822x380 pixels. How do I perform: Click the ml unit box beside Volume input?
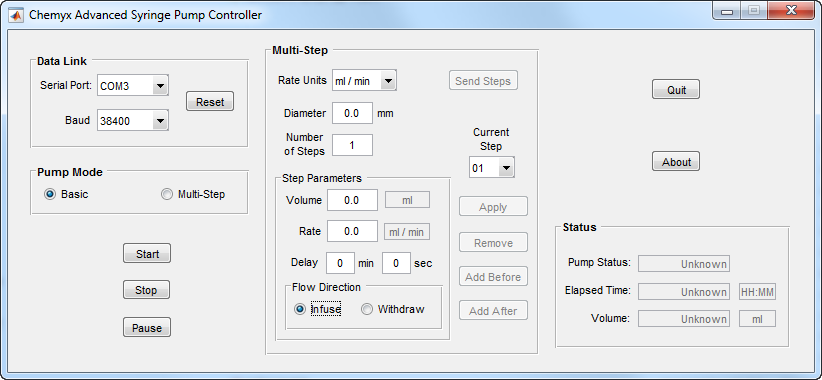(x=407, y=200)
